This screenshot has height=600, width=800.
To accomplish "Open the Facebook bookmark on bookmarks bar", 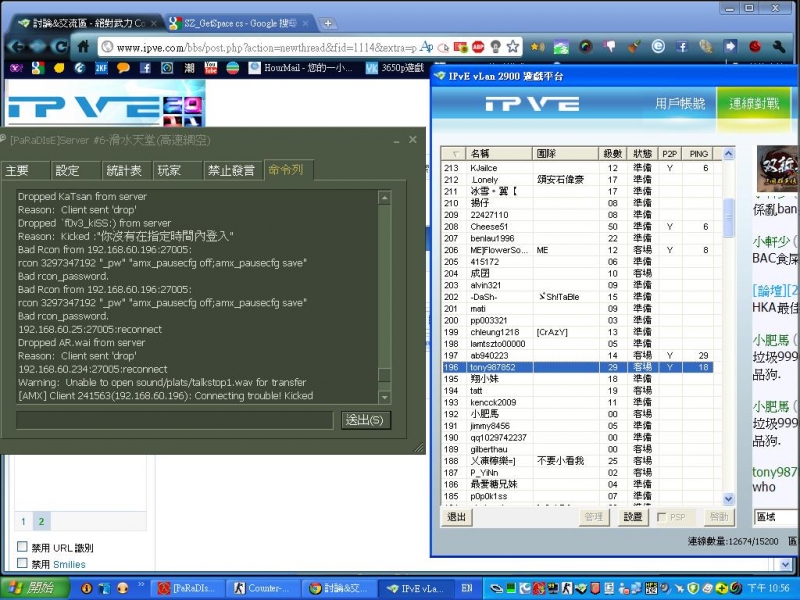I will 145,68.
